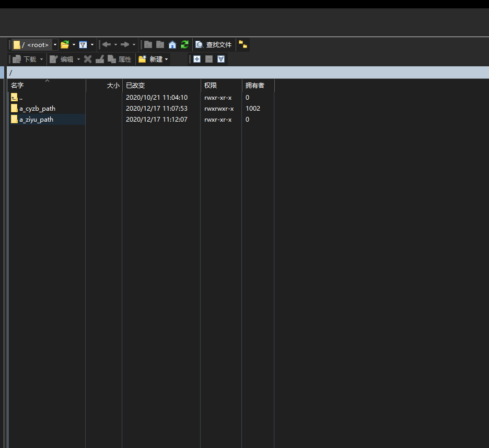Click the directory tree icon
The width and height of the screenshot is (489, 448).
[243, 45]
